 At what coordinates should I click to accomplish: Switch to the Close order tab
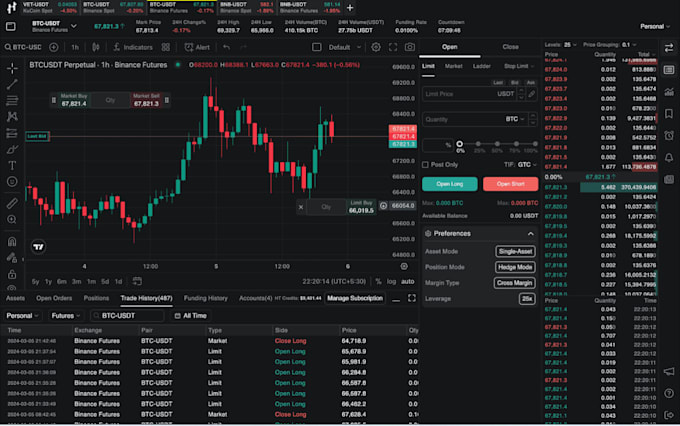[x=510, y=47]
